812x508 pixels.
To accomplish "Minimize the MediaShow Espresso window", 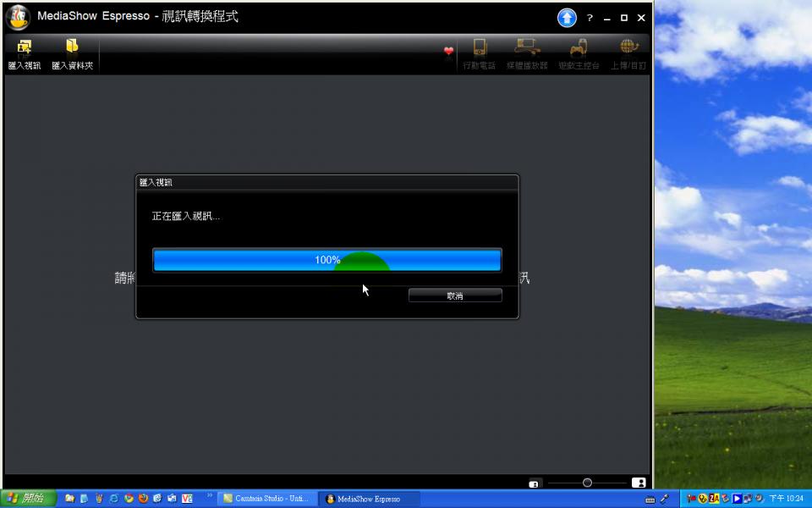I will tap(607, 18).
